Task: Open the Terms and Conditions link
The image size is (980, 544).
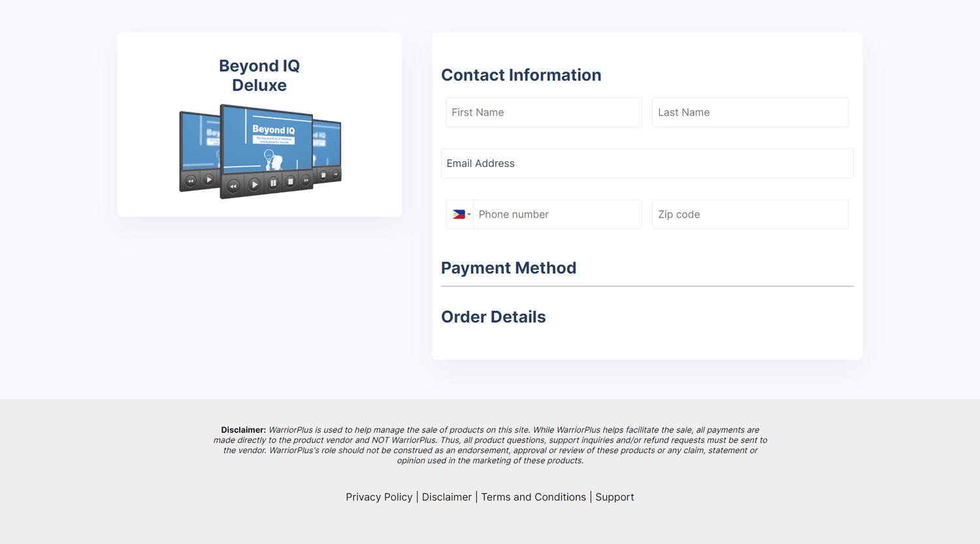Action: click(x=534, y=497)
